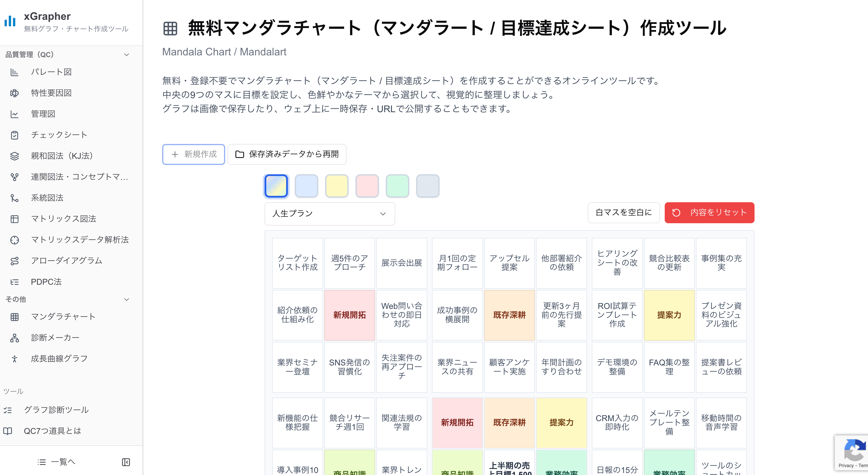
Task: Open the 人生プラン template dropdown
Action: click(330, 213)
